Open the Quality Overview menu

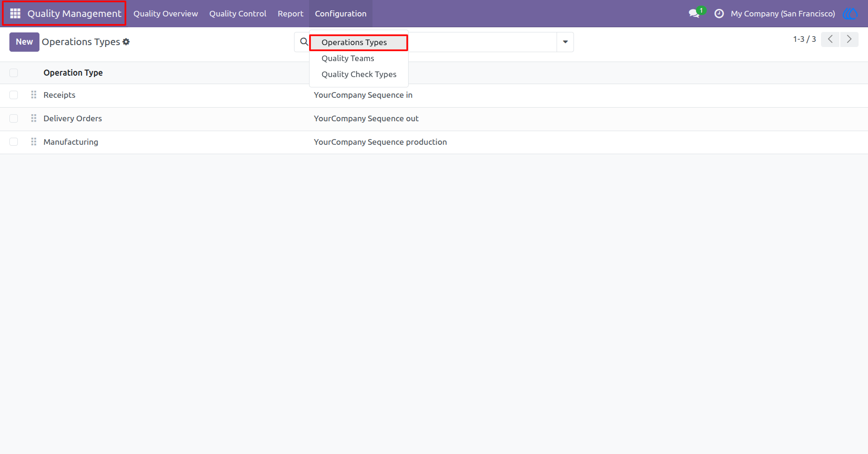coord(165,14)
